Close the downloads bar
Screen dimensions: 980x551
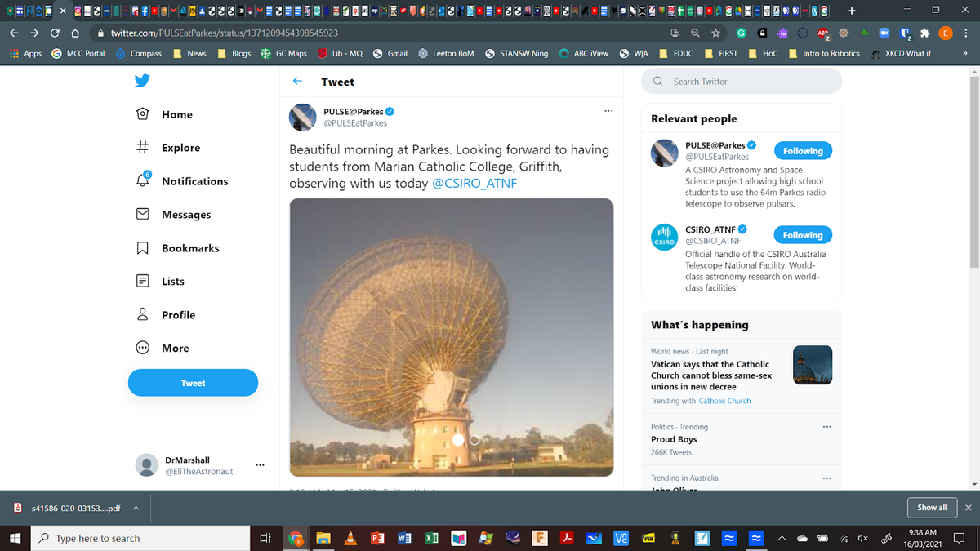pyautogui.click(x=968, y=508)
